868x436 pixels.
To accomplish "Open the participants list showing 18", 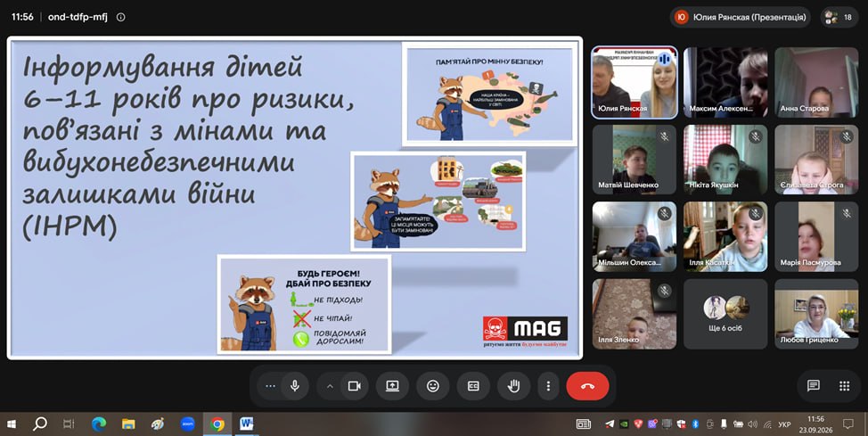I will [839, 17].
